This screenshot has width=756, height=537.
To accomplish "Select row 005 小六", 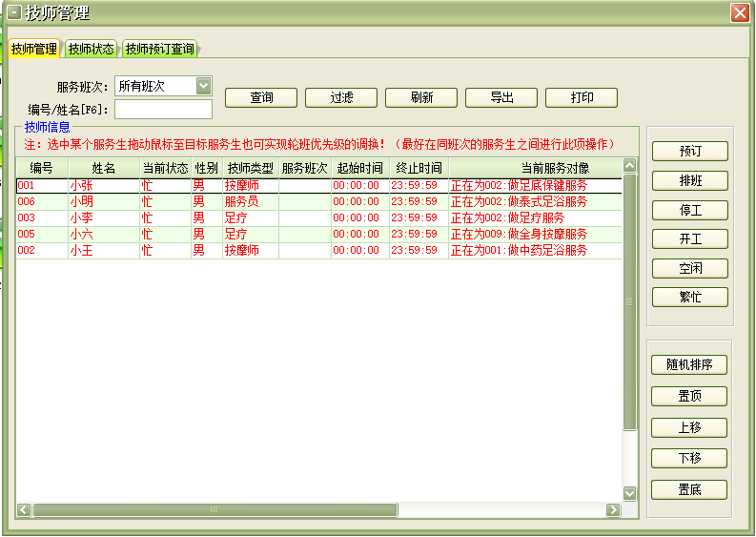I will [318, 235].
